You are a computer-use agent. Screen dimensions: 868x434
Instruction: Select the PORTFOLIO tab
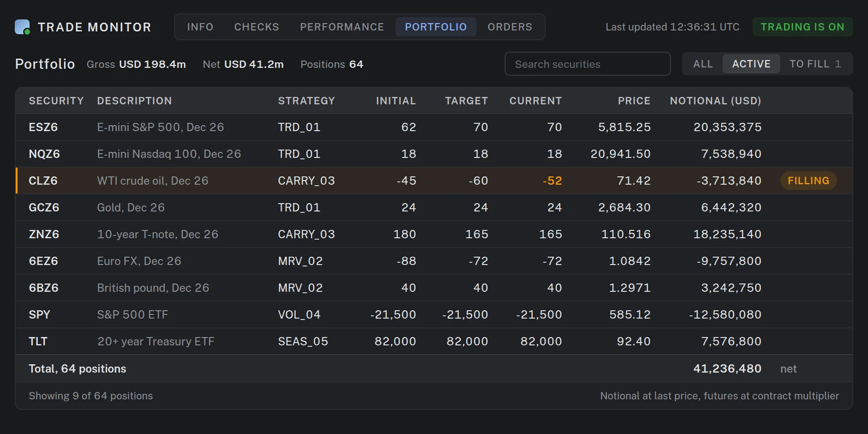coord(436,27)
